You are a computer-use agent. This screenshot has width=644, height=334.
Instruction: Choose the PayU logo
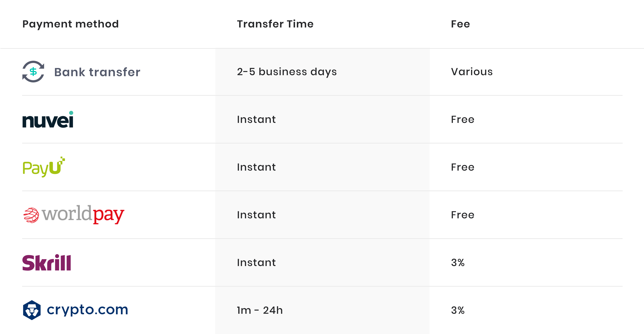point(44,167)
